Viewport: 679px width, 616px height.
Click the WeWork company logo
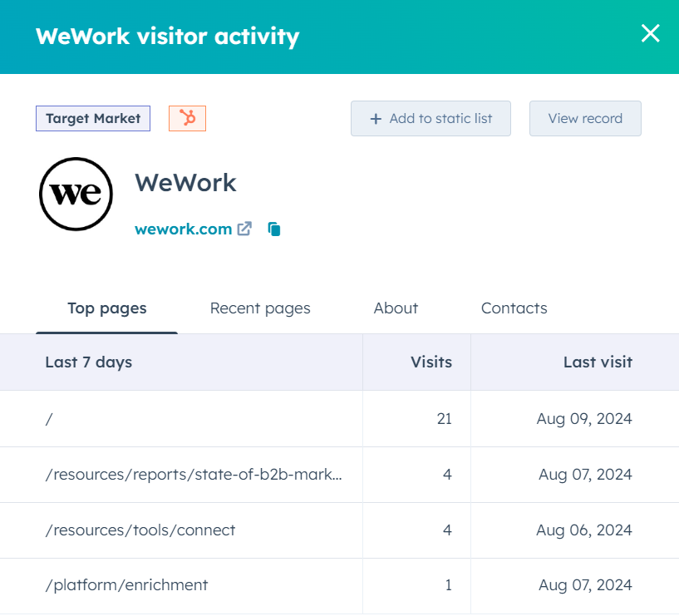coord(76,194)
